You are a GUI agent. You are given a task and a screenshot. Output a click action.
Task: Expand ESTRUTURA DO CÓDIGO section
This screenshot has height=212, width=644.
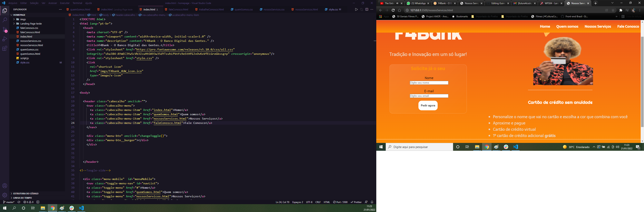[x=26, y=193]
